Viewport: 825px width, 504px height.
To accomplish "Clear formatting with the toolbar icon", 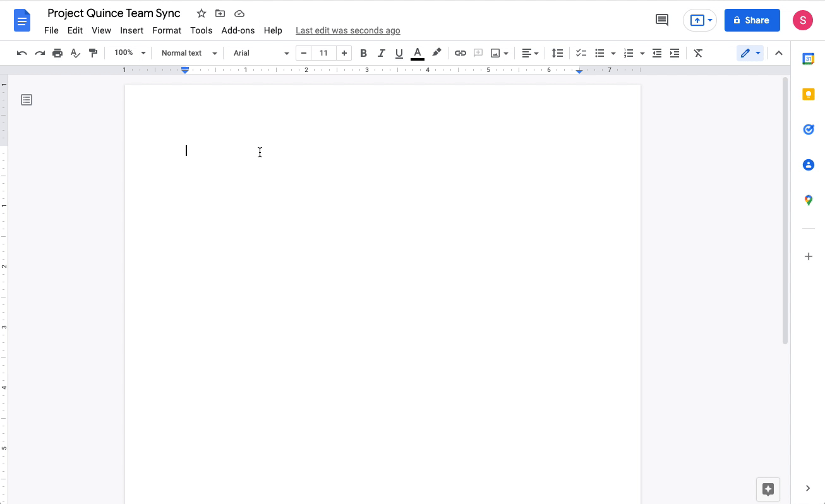I will 698,53.
